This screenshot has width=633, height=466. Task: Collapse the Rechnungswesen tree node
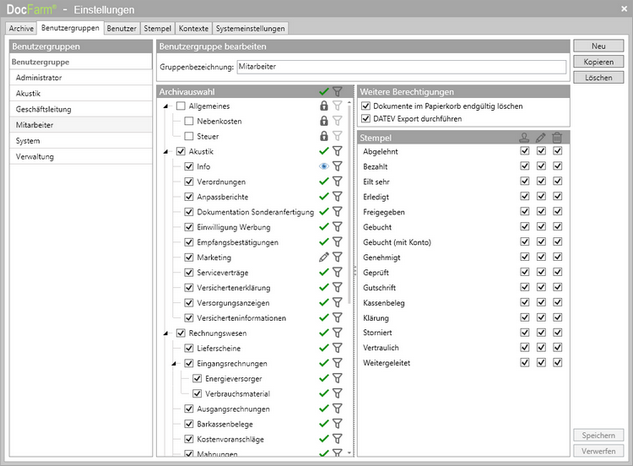[165, 333]
